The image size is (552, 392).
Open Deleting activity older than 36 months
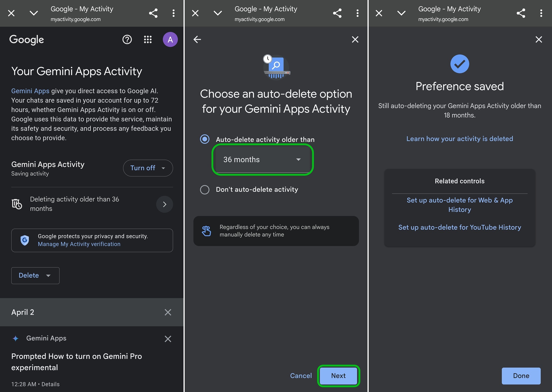click(92, 204)
